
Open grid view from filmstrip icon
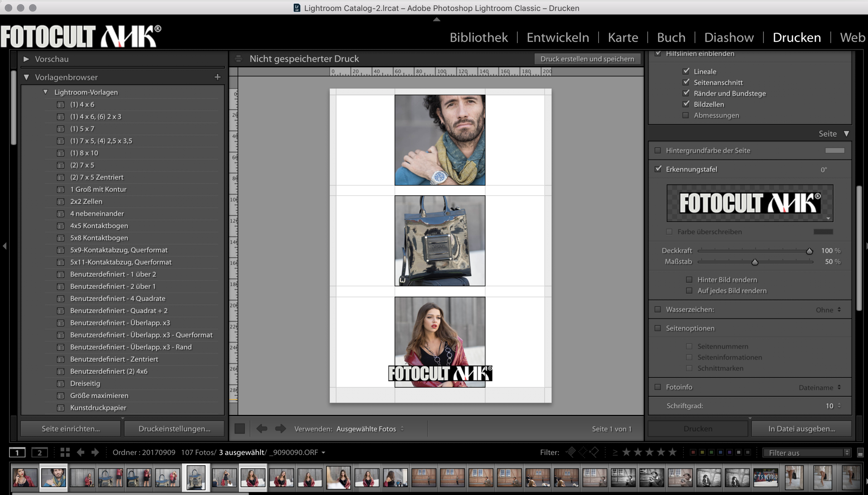[x=65, y=452]
